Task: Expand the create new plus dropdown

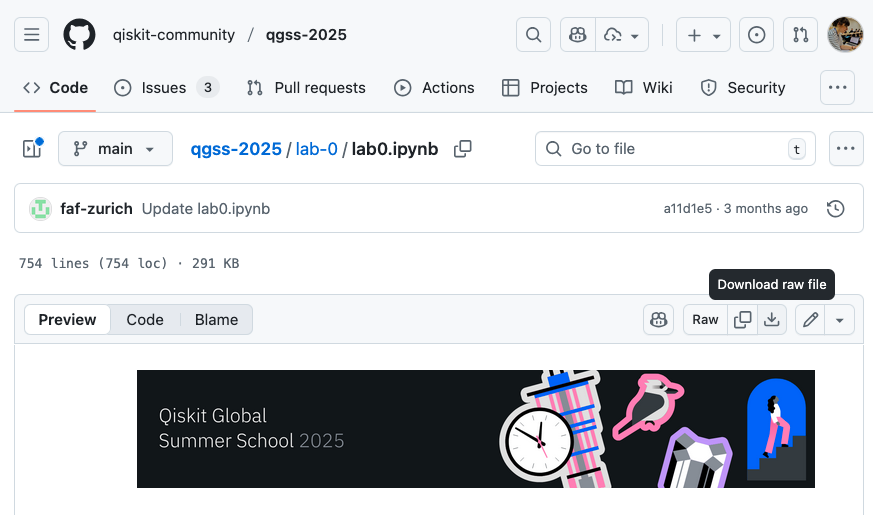Action: 703,35
